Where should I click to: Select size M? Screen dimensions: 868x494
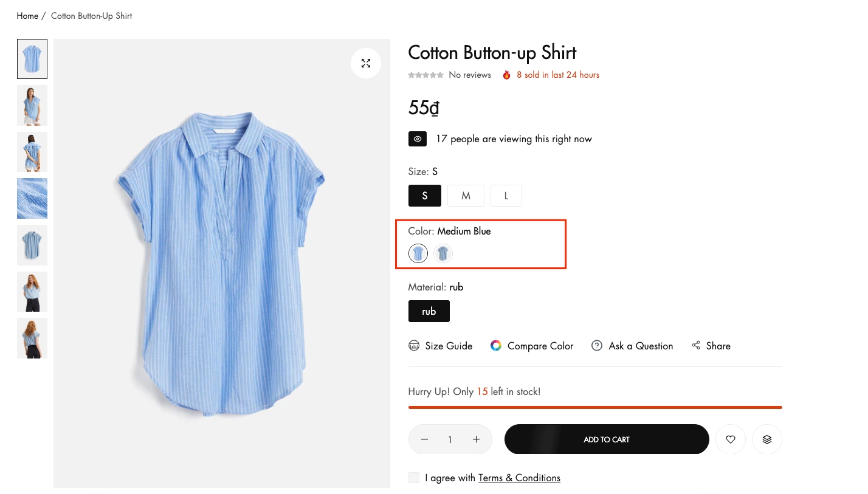pyautogui.click(x=466, y=196)
